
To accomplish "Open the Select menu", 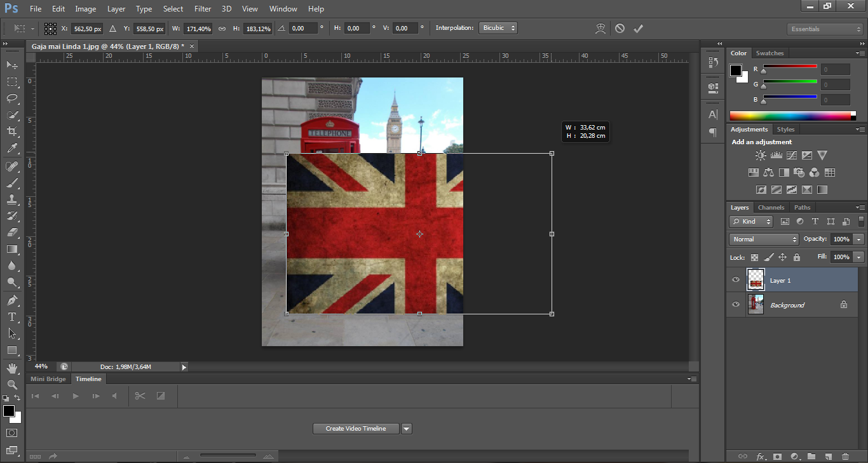I will 173,9.
